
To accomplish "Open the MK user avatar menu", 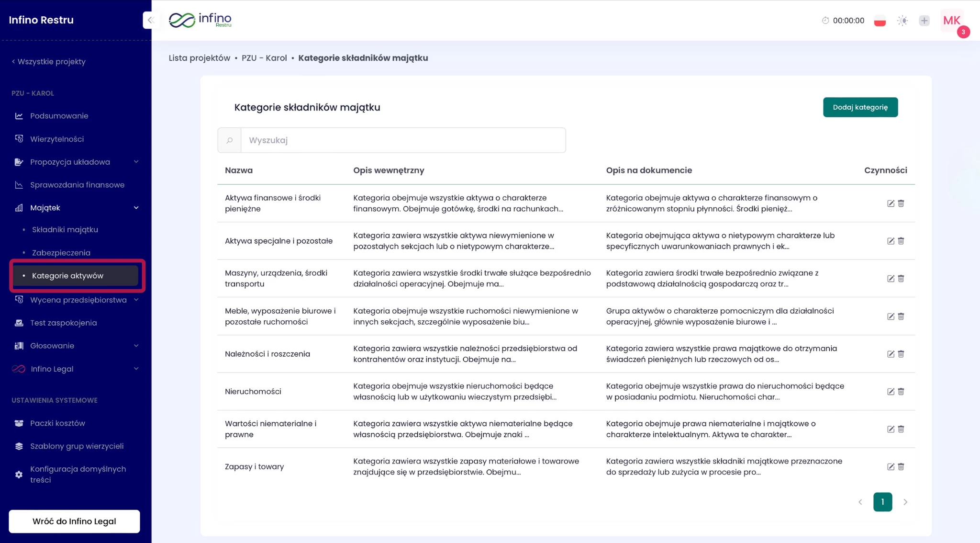I will 951,21.
